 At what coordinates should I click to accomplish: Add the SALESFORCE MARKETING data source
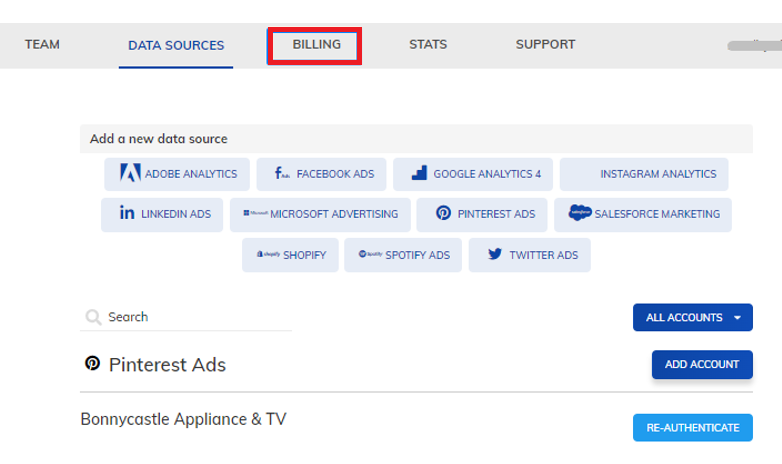pyautogui.click(x=643, y=215)
